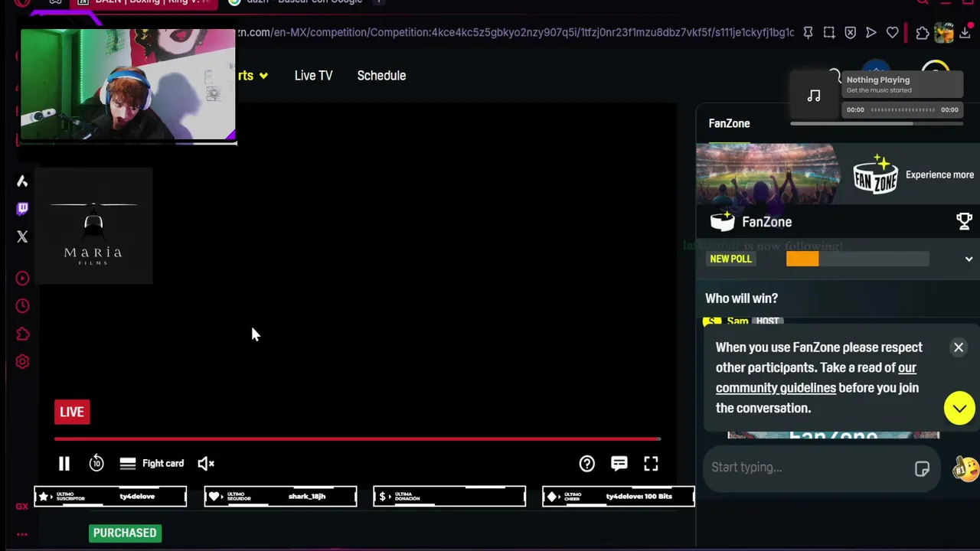The image size is (980, 551).
Task: Click 'Nothing Playing' music title
Action: click(x=878, y=80)
